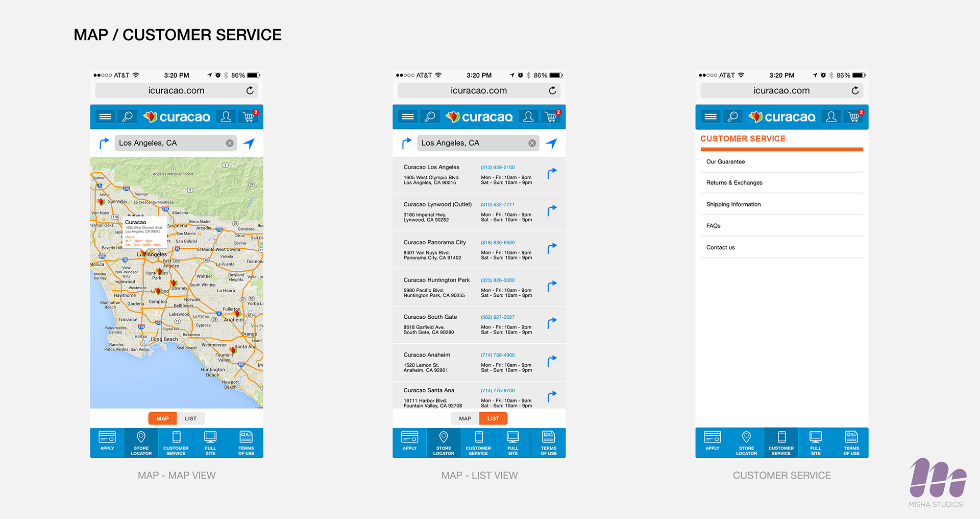
Task: Call (714) 738-4900 phone link
Action: point(498,355)
